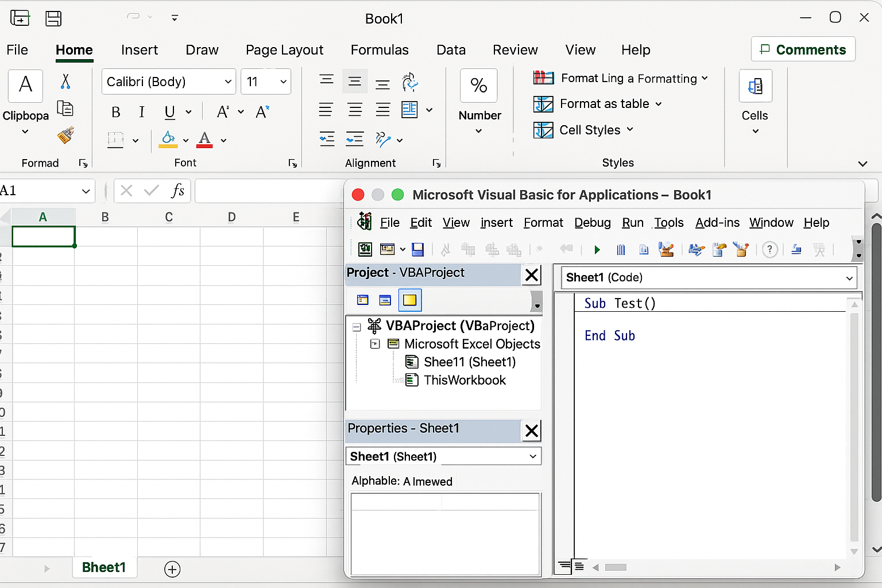Image resolution: width=882 pixels, height=588 pixels.
Task: Open the Calibri (Body) font dropdown
Action: click(x=228, y=82)
